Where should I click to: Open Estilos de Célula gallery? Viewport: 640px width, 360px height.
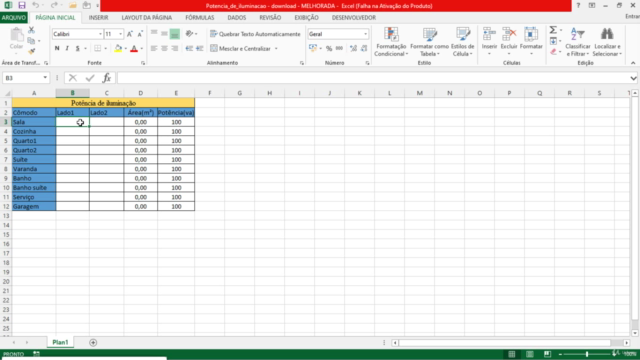[462, 42]
